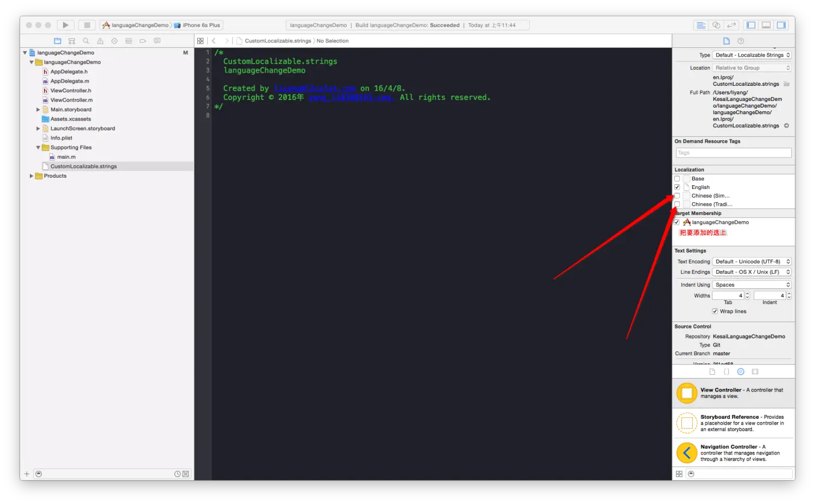Select AppDelegate.h file
Screen dimensions: 815x504
69,72
